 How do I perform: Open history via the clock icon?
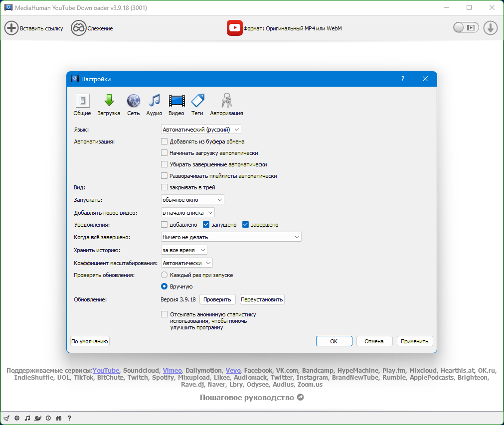48,418
